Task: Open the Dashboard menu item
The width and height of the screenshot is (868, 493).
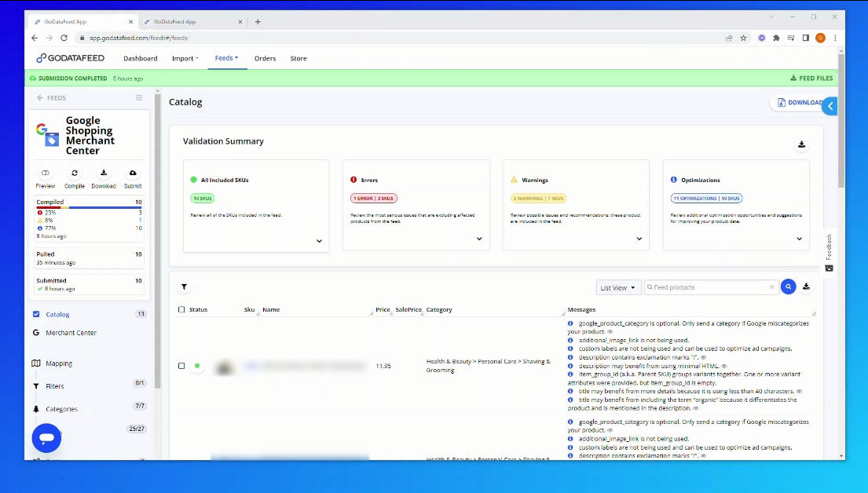Action: tap(141, 58)
